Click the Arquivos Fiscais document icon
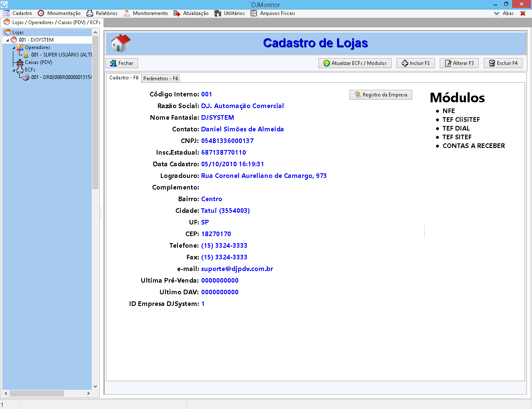532x409 pixels. [x=254, y=13]
